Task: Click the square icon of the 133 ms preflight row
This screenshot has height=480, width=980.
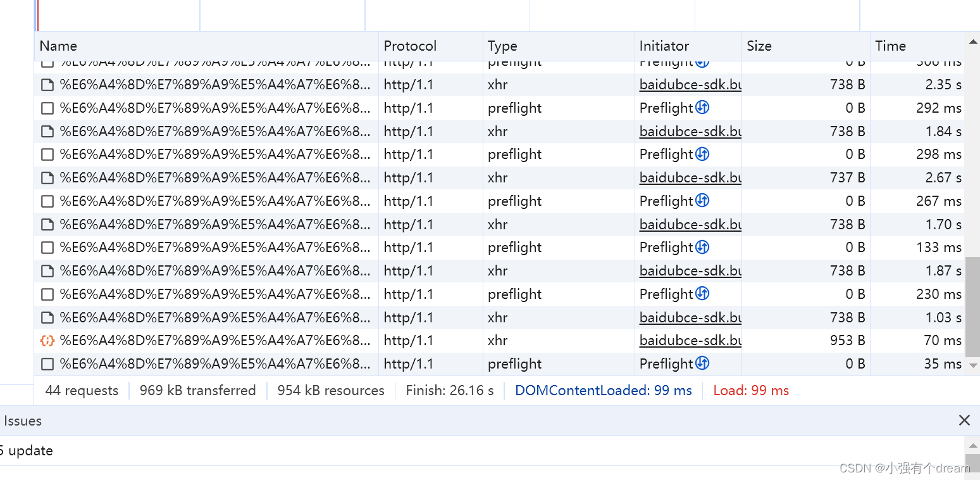Action: [x=47, y=248]
